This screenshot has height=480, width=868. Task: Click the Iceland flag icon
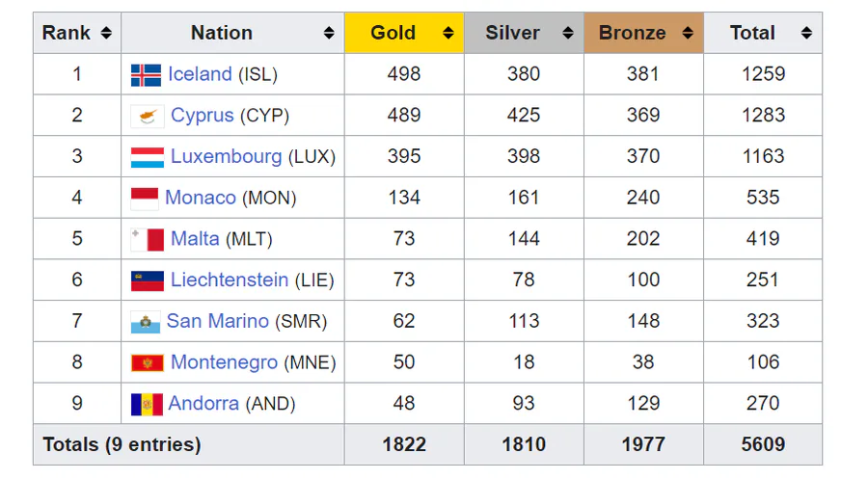point(147,75)
